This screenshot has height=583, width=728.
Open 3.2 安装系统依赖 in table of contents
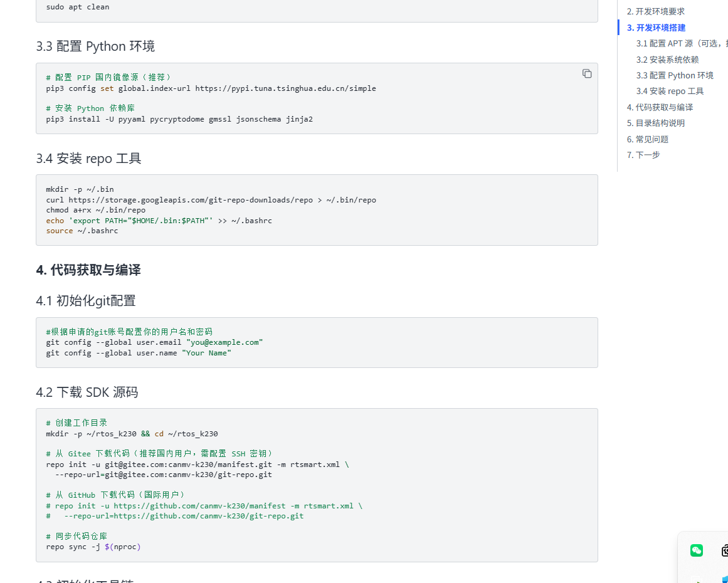pyautogui.click(x=667, y=60)
